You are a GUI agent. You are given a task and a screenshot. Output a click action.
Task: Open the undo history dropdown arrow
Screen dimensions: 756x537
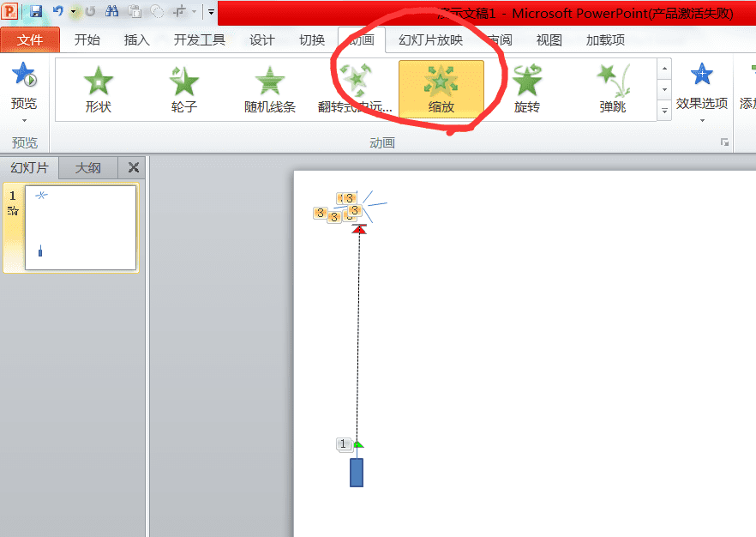point(74,11)
